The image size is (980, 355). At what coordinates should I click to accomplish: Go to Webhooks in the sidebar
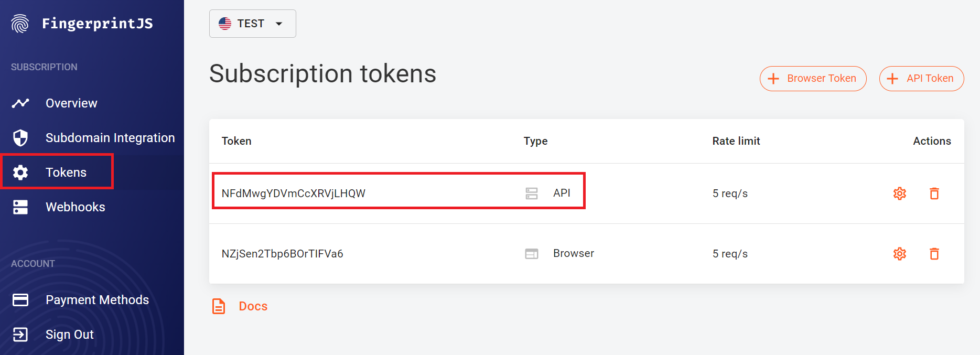[76, 207]
